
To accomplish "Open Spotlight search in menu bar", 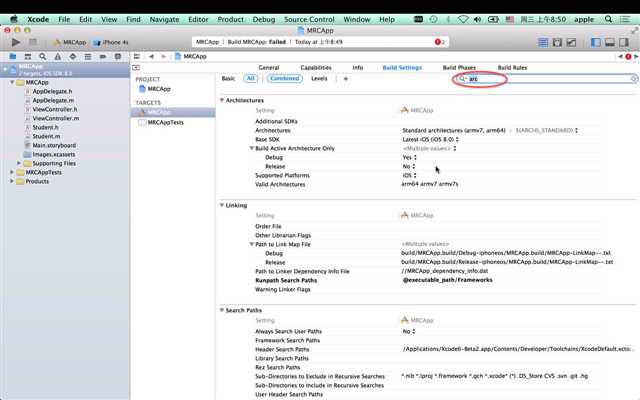I will 608,19.
